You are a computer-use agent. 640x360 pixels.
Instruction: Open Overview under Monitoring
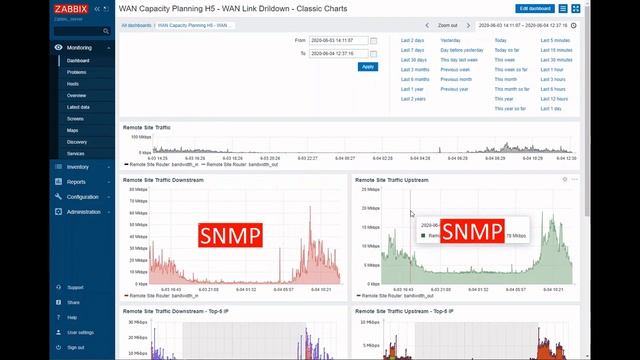[x=76, y=96]
